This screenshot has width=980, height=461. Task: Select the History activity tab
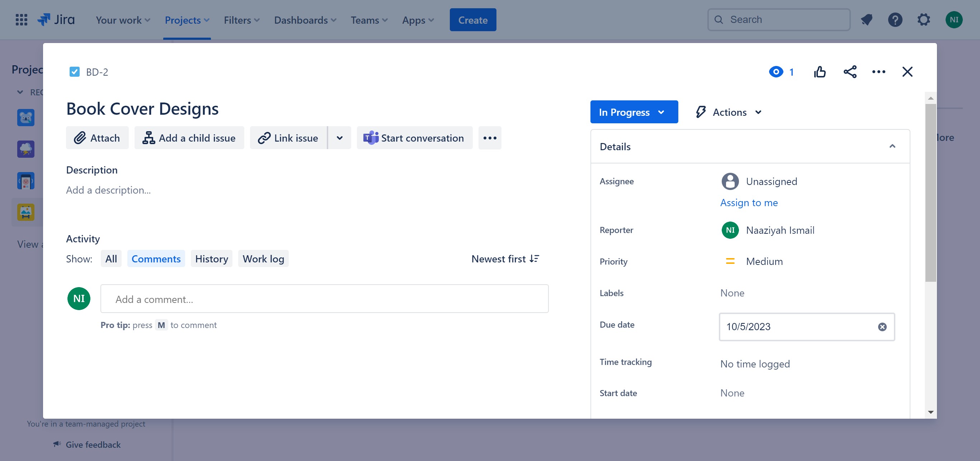coord(212,259)
